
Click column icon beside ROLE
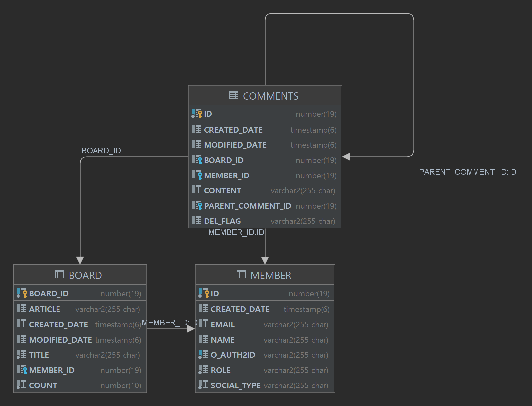pyautogui.click(x=204, y=370)
